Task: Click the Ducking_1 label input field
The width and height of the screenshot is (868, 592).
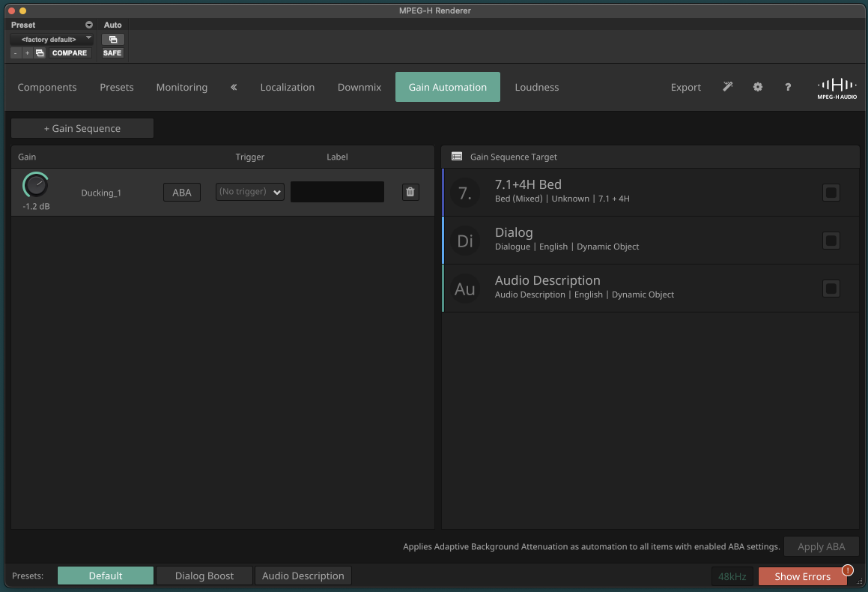Action: tap(337, 192)
